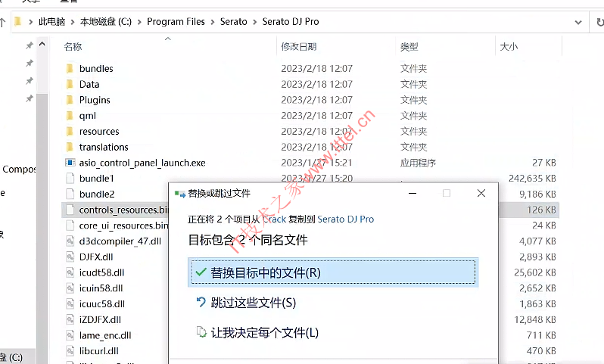Expand chevron before 此电脑 in path
Viewport: 604px width, 364px height.
30,22
